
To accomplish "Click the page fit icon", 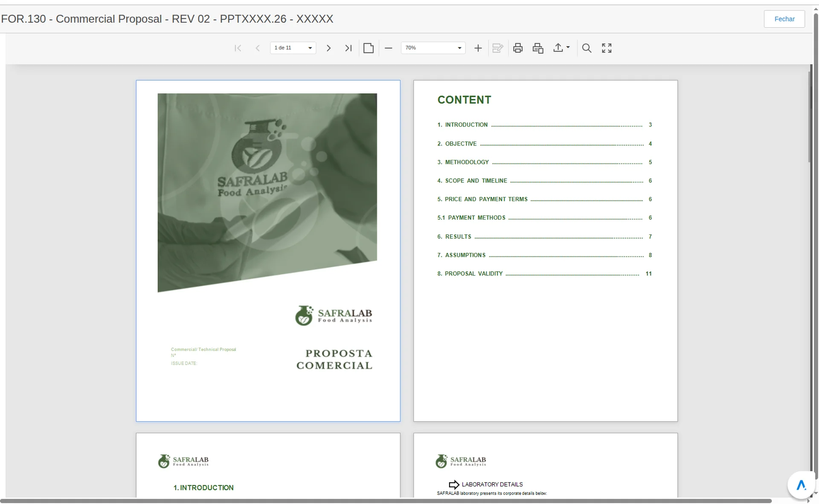I will tap(369, 48).
